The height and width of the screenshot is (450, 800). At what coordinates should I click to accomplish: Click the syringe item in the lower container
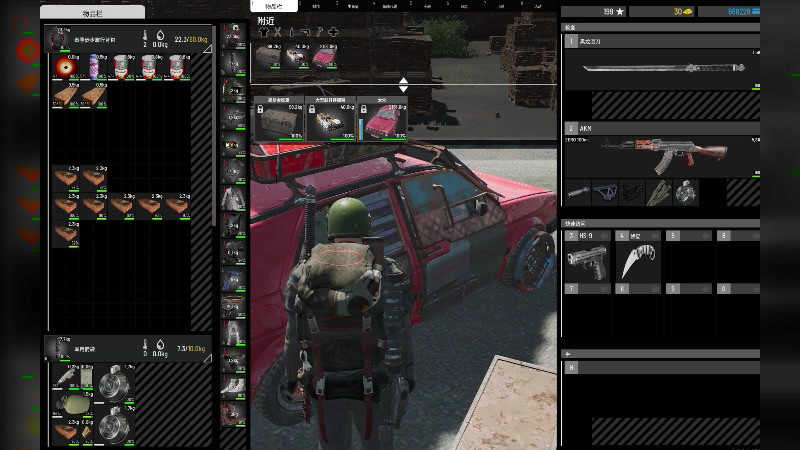pyautogui.click(x=66, y=377)
